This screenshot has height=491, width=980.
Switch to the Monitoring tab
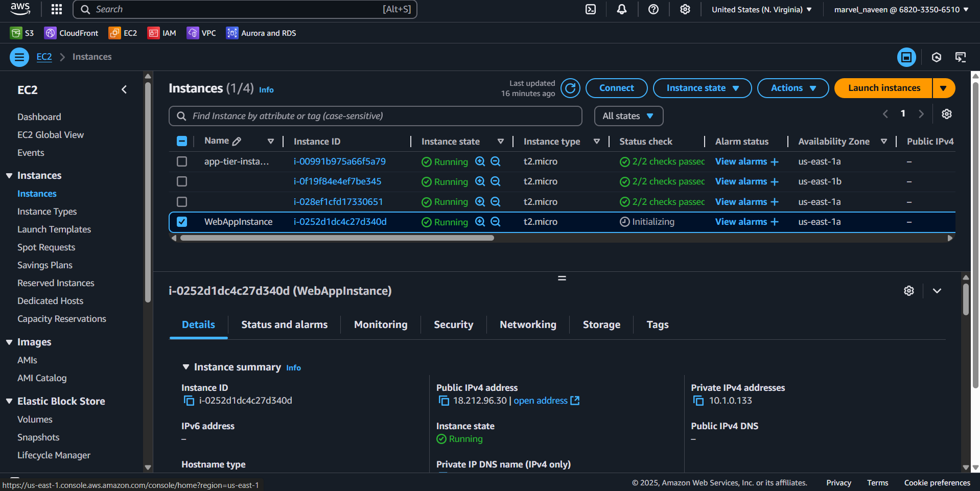pos(381,324)
